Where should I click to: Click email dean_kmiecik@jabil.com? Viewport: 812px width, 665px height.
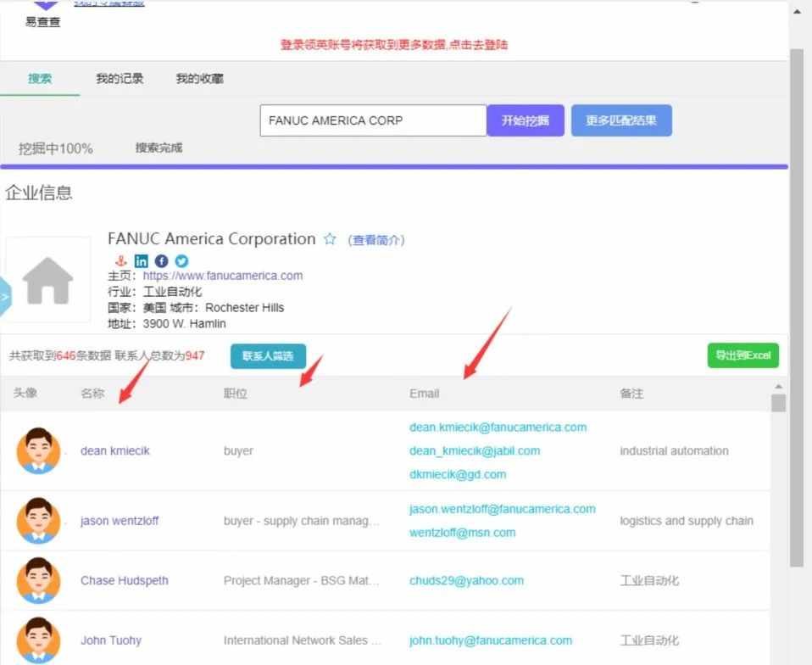[475, 450]
